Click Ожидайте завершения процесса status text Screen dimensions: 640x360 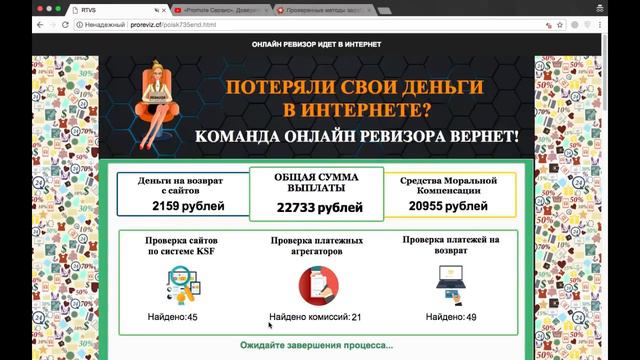pyautogui.click(x=316, y=345)
